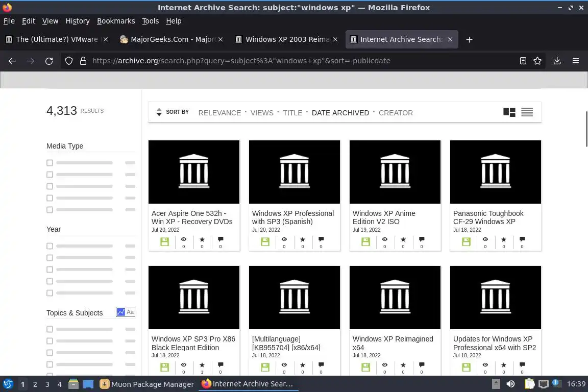Switch to virtual desktop 2
The width and height of the screenshot is (588, 392).
click(x=35, y=384)
